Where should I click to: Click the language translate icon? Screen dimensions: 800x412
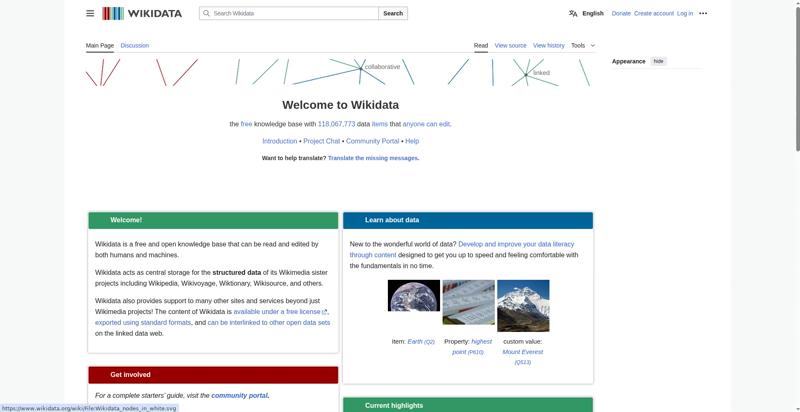(573, 13)
